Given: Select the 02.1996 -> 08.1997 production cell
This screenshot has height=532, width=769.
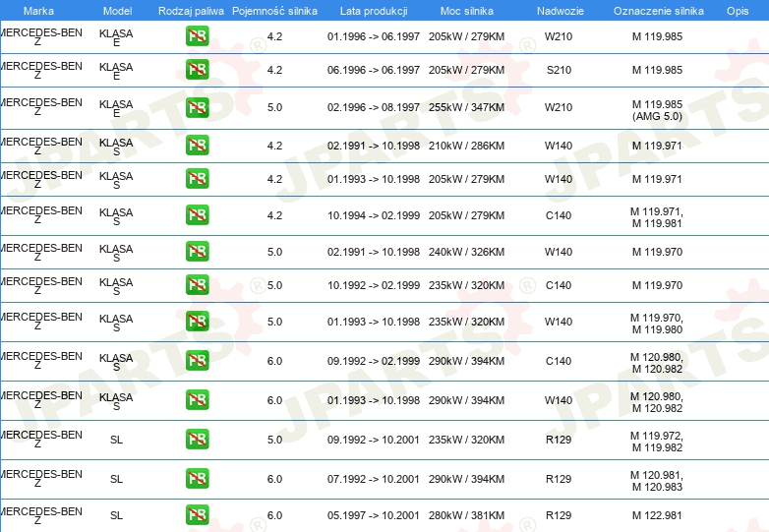Looking at the screenshot, I should pyautogui.click(x=374, y=107).
